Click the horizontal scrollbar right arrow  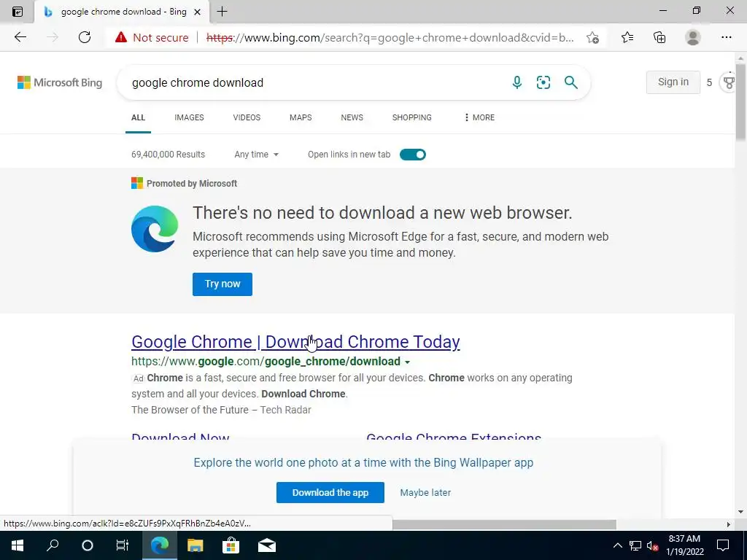pos(729,524)
